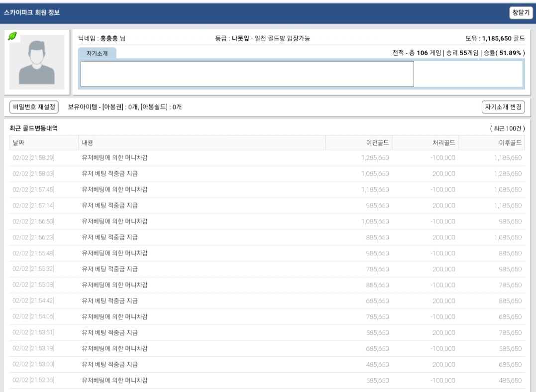The image size is (536, 392).
Task: Select the row dated 02/02 [21:55:08]
Action: (267, 285)
